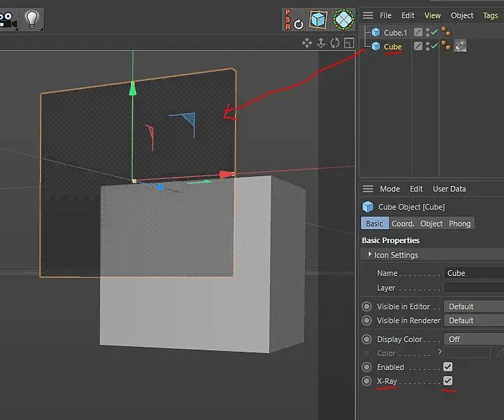Click the Phong tag on Cube.1
The height and width of the screenshot is (420, 504).
coord(446,31)
